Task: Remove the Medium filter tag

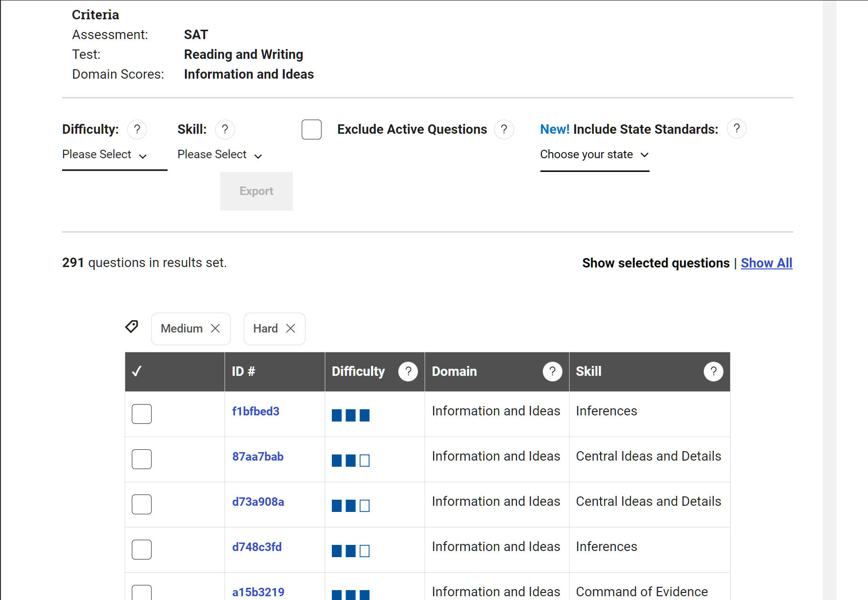Action: (x=215, y=329)
